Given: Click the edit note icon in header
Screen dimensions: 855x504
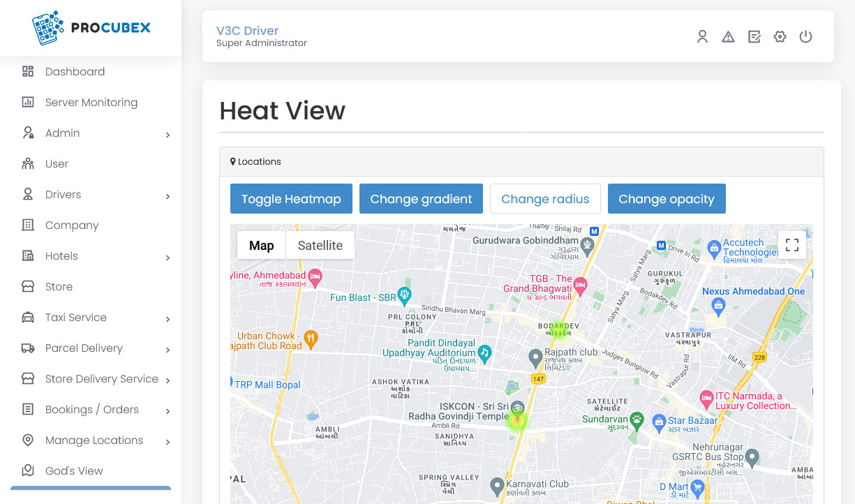Looking at the screenshot, I should click(754, 37).
